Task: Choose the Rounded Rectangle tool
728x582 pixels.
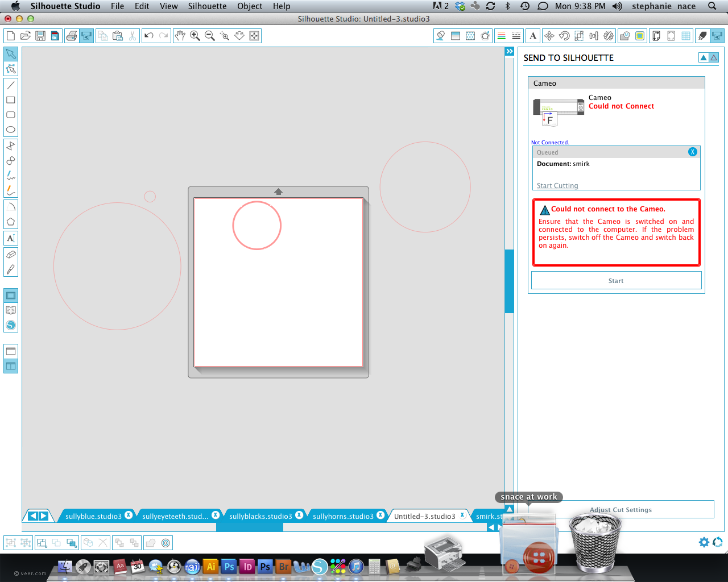Action: (x=11, y=115)
